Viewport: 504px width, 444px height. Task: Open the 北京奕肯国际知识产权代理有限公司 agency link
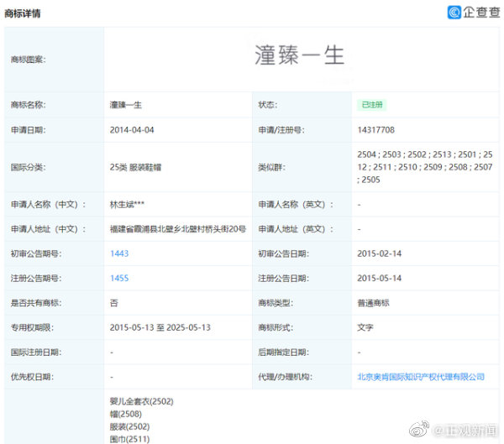[421, 377]
